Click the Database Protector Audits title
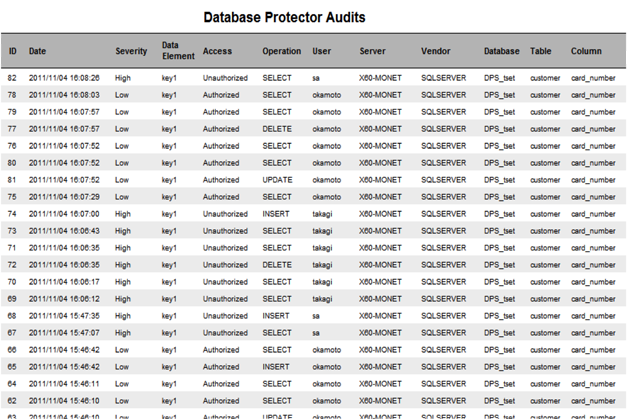The height and width of the screenshot is (420, 627). click(x=284, y=17)
